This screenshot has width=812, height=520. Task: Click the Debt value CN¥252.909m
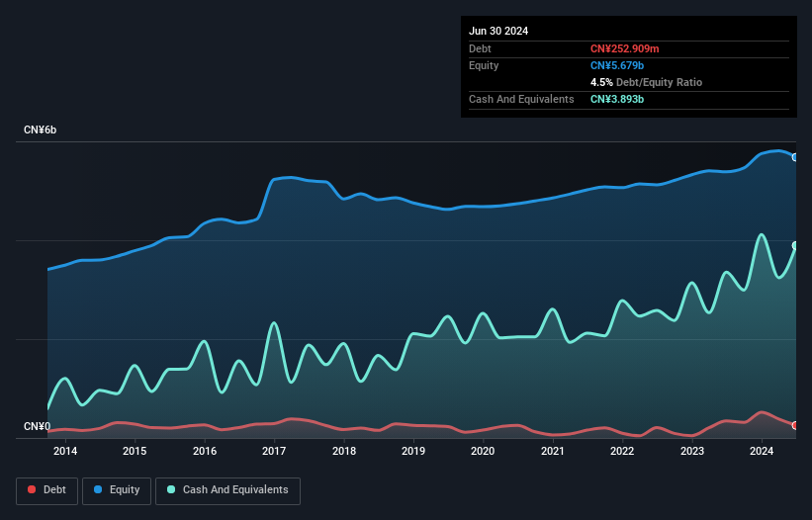pos(624,48)
